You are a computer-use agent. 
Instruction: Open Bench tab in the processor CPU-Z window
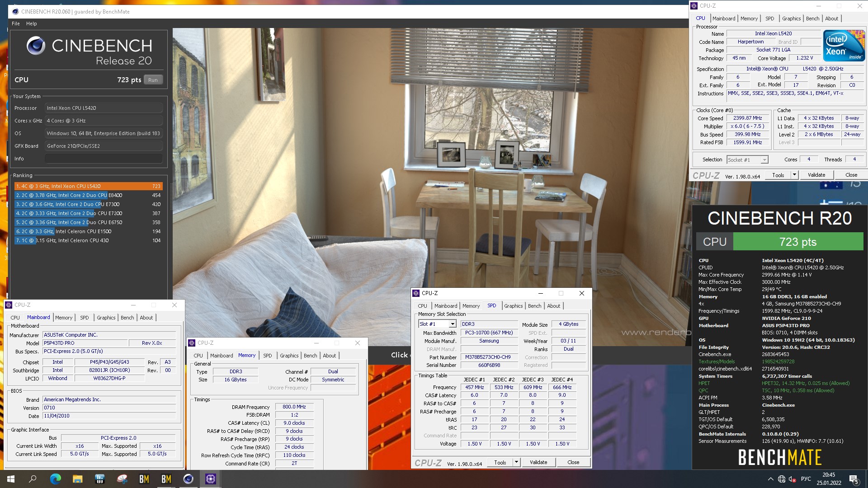pos(812,19)
